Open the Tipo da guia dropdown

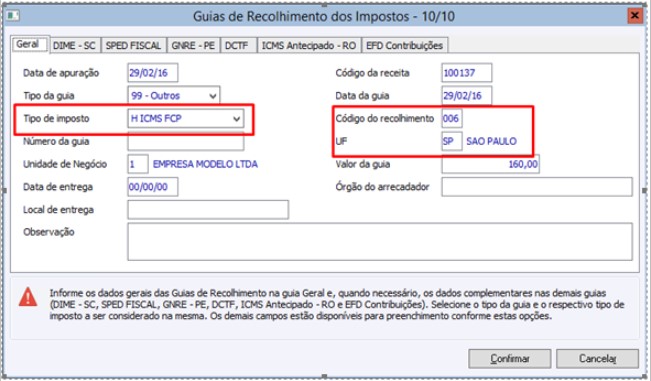[x=174, y=96]
